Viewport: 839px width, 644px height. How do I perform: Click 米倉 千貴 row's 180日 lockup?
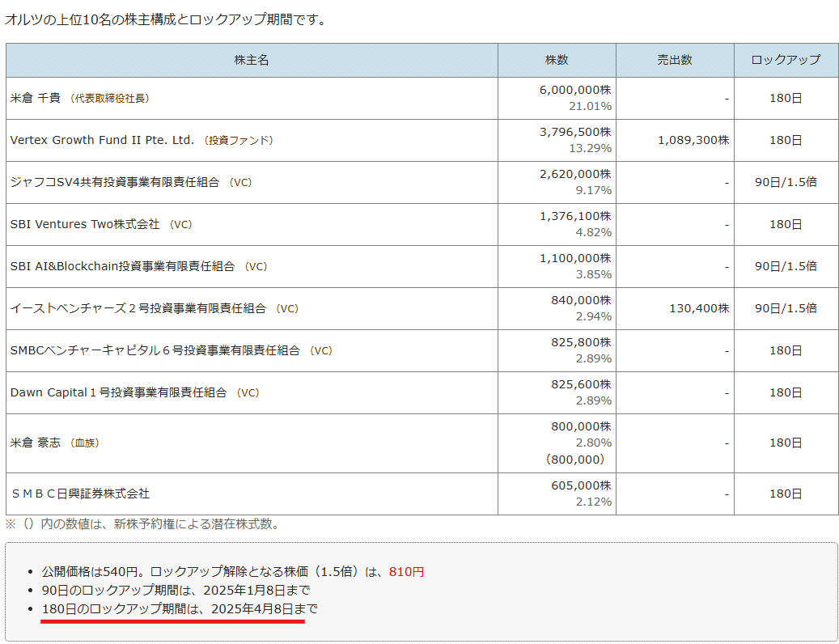pos(786,99)
